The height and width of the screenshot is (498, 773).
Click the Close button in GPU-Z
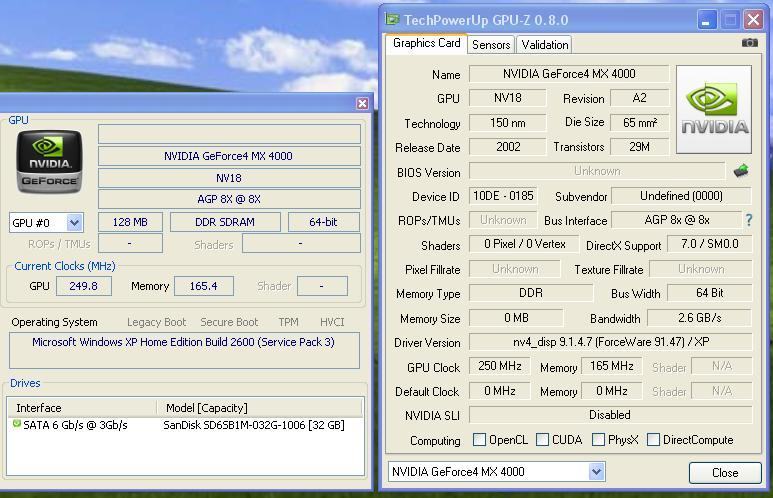[x=725, y=473]
